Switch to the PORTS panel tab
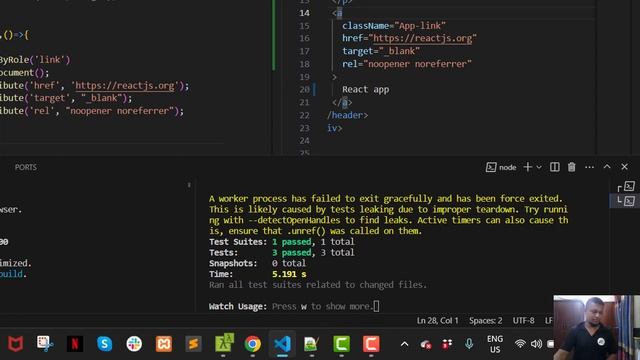Image resolution: width=640 pixels, height=360 pixels. 25,167
